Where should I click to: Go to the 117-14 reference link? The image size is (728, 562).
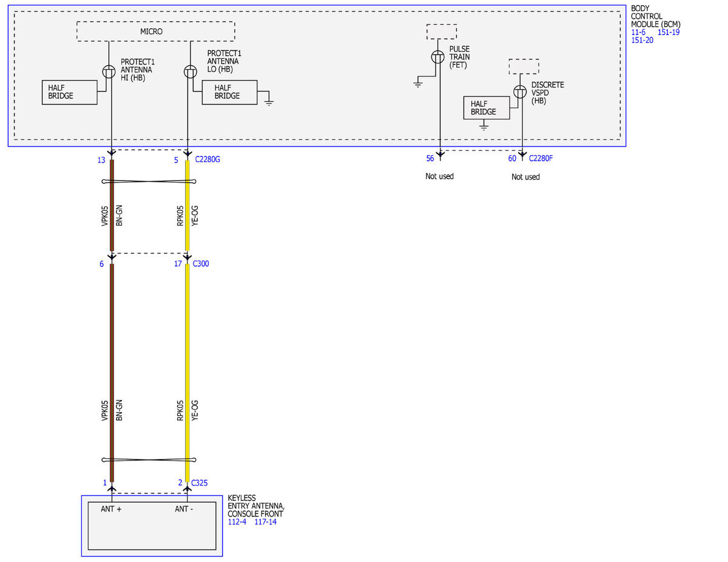tap(266, 521)
